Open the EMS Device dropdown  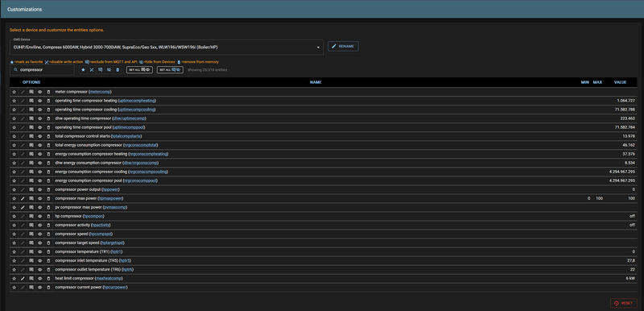(167, 48)
